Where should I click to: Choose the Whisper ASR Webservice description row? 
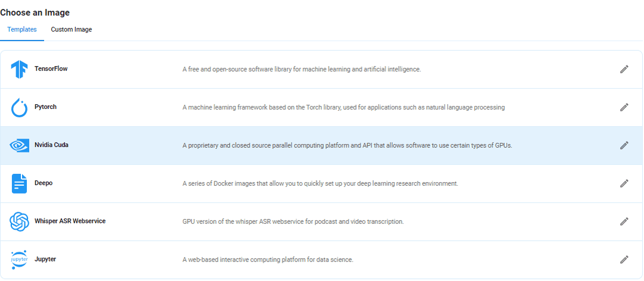click(321, 221)
